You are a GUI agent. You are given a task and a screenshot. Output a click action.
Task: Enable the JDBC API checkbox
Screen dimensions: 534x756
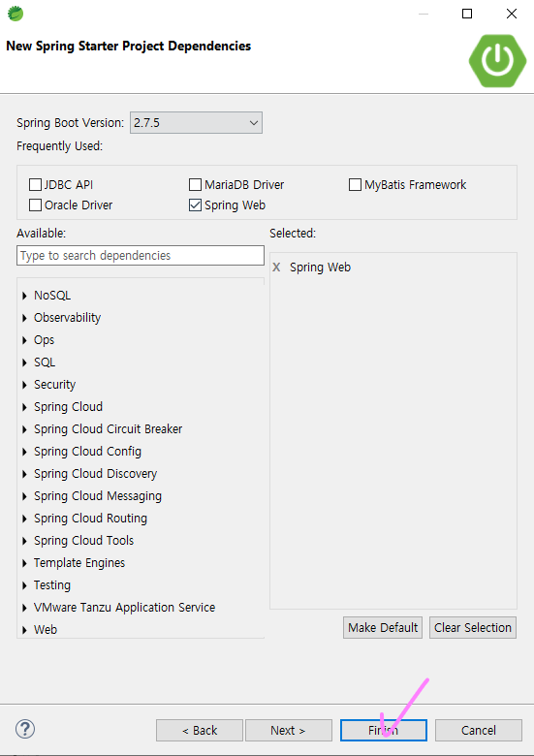[35, 185]
